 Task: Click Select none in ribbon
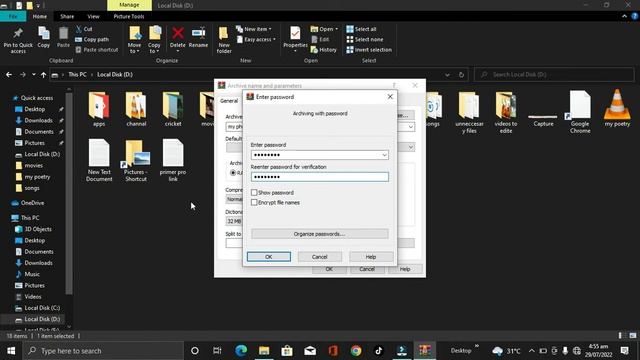pos(365,39)
